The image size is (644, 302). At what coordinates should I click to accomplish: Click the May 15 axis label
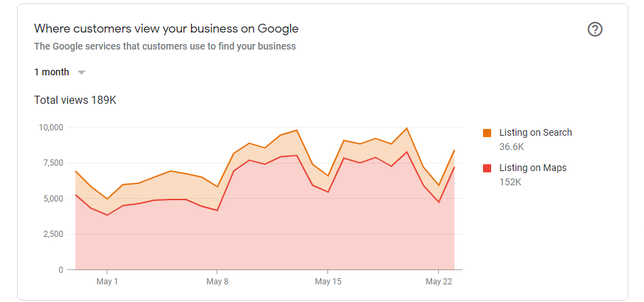(327, 282)
